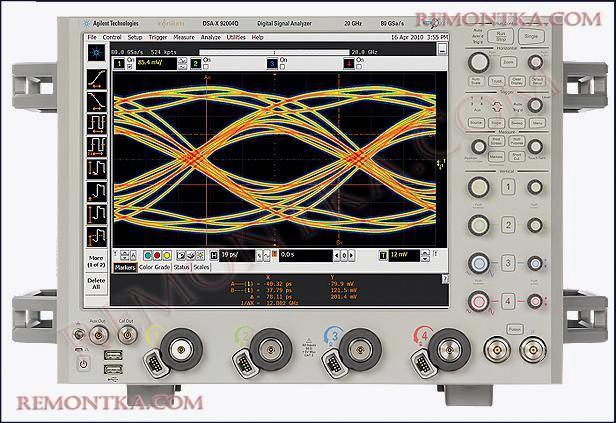Click the teal circle marker icon

tap(148, 256)
